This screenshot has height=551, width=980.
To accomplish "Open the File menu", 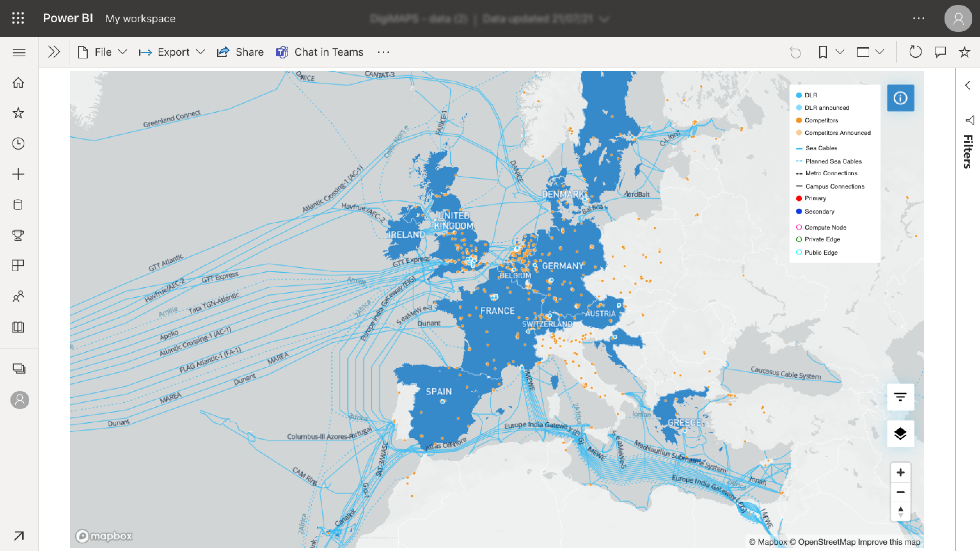I will pyautogui.click(x=102, y=52).
